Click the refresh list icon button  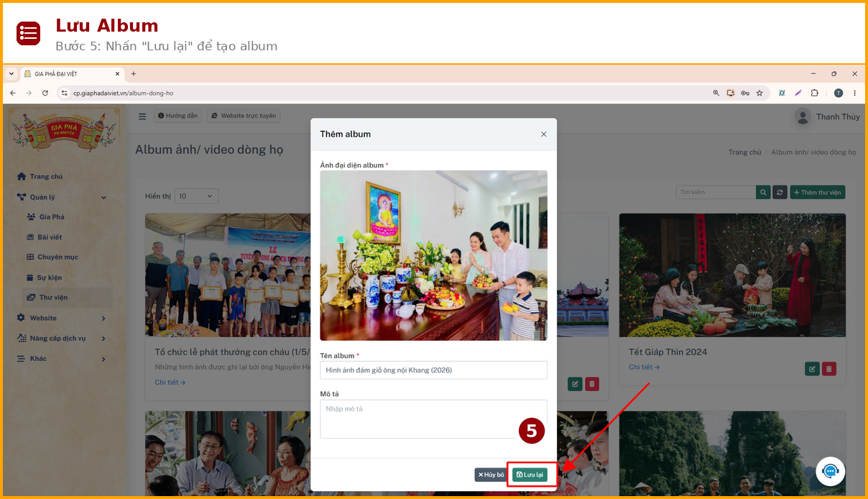click(780, 192)
